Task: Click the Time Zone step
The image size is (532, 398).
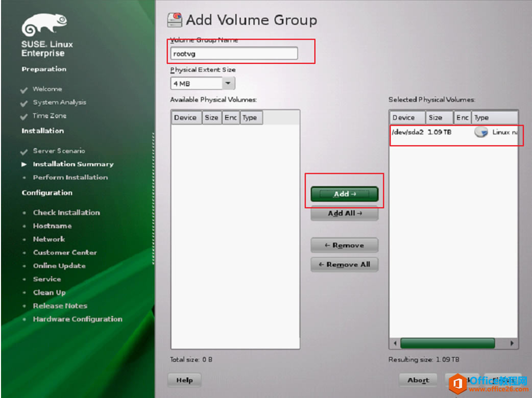Action: click(x=50, y=116)
